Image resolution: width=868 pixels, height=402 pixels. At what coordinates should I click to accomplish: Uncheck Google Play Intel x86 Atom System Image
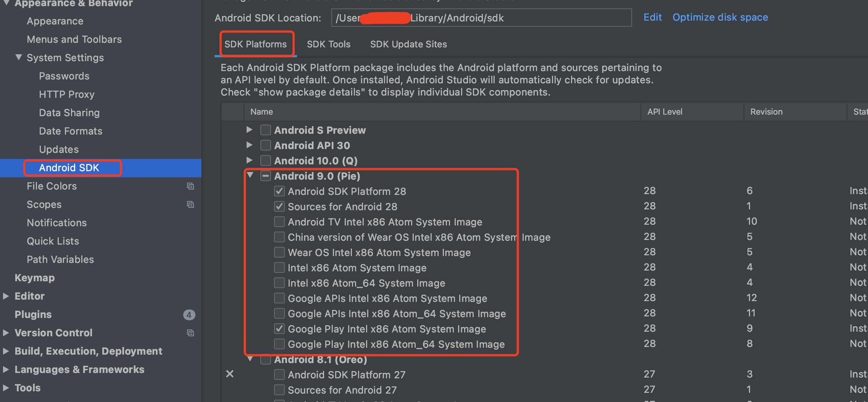pyautogui.click(x=279, y=329)
